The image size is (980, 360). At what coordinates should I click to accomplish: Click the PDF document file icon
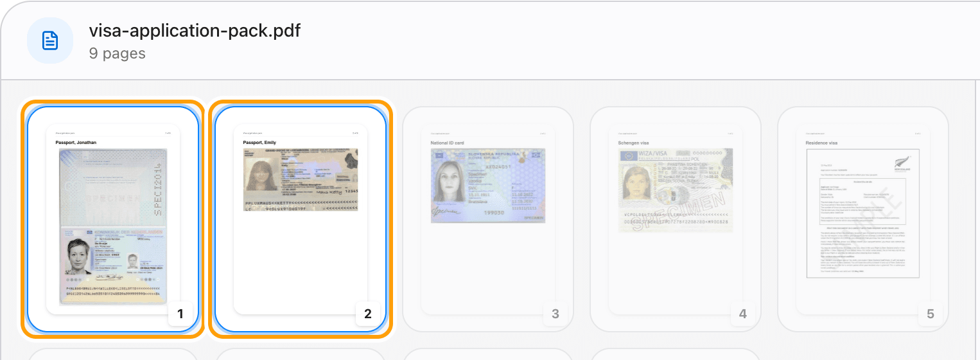coord(50,41)
